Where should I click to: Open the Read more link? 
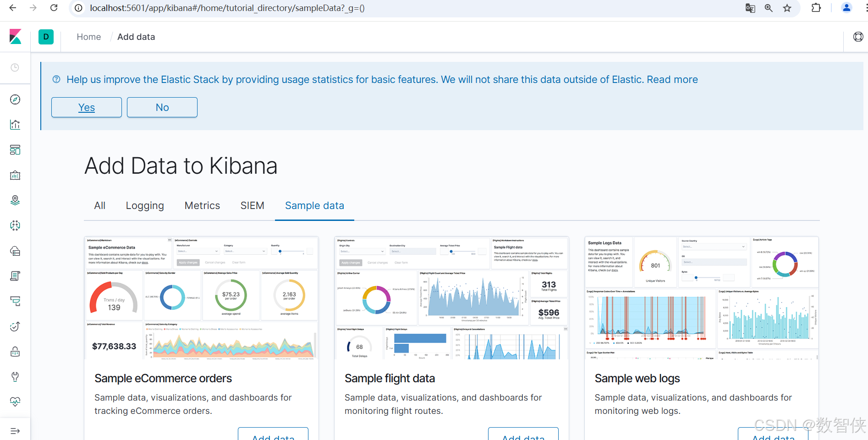coord(672,79)
